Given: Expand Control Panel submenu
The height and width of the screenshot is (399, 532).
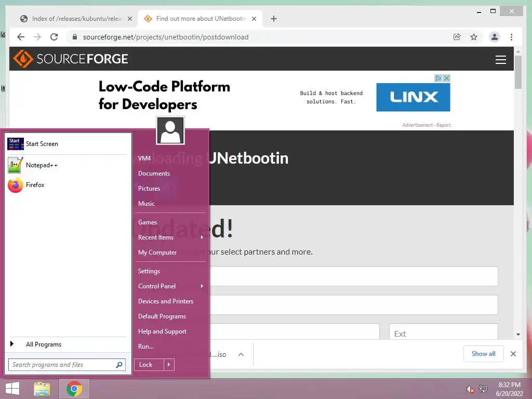Looking at the screenshot, I should [170, 286].
